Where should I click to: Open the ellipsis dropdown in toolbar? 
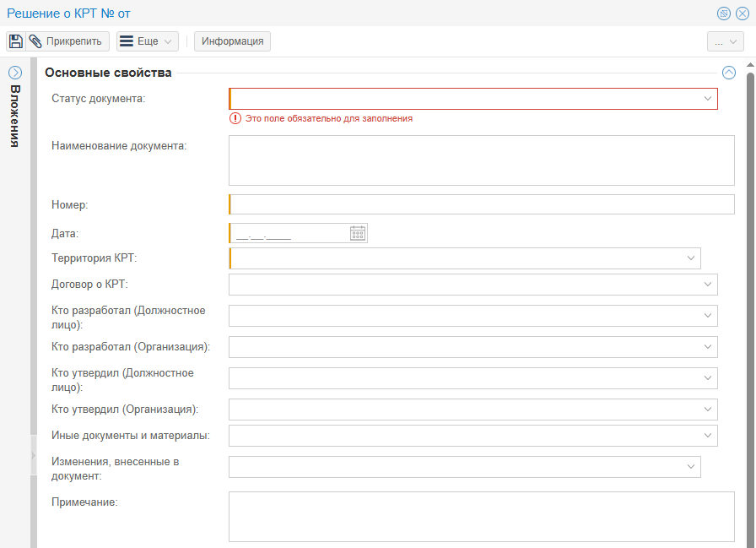pyautogui.click(x=725, y=41)
